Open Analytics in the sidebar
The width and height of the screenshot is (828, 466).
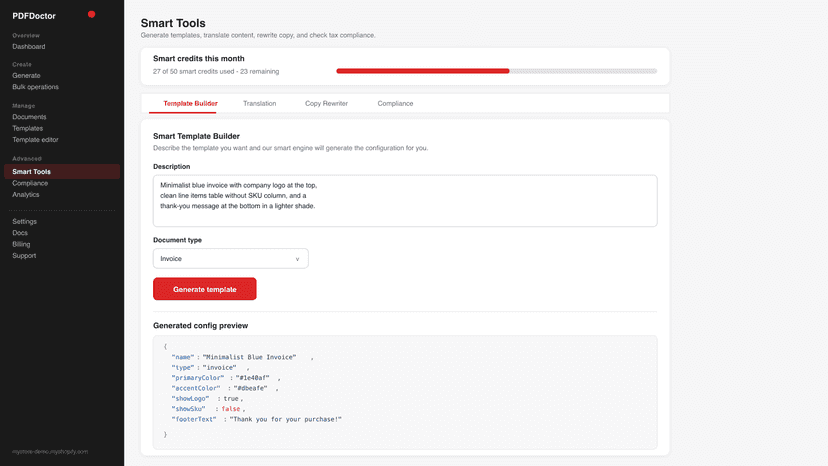click(26, 195)
